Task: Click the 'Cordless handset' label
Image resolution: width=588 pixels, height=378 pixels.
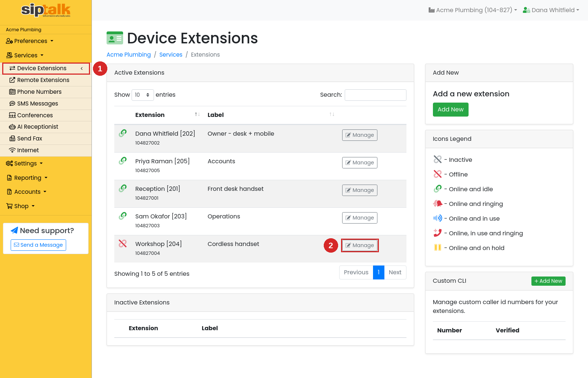Action: (233, 244)
